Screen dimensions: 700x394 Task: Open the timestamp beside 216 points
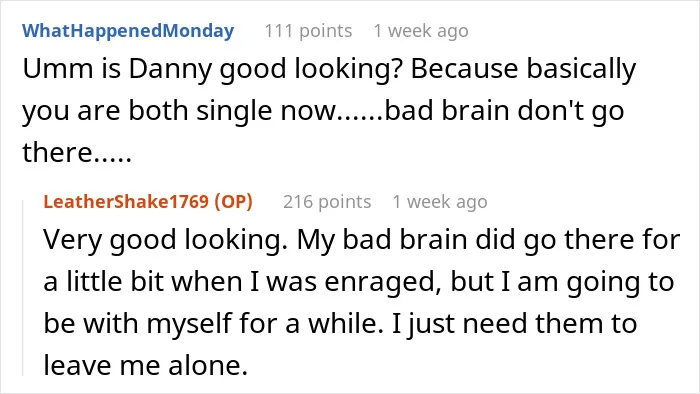[x=440, y=202]
